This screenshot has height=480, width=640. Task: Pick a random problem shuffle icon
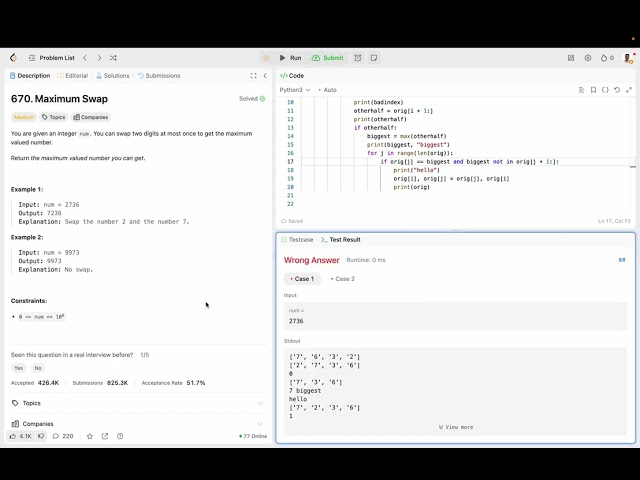tap(113, 58)
